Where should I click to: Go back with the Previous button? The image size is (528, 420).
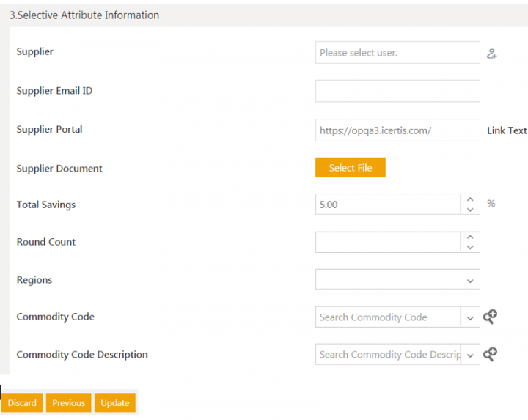(x=69, y=403)
